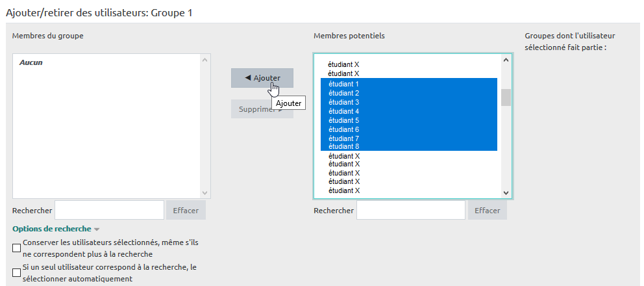This screenshot has width=644, height=286.
Task: Click Rechercher field under Membres du groupe
Action: (109, 211)
